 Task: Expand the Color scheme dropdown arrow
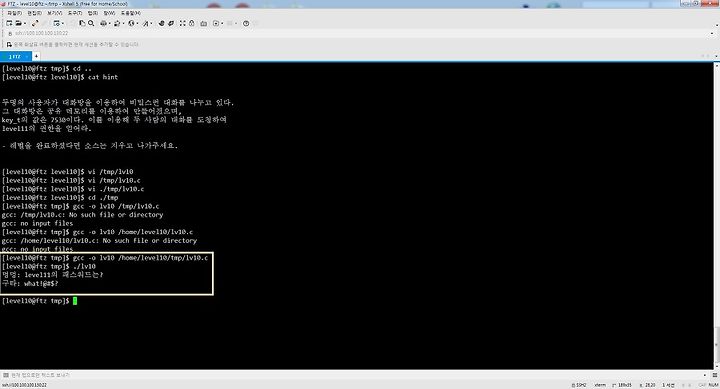[x=123, y=23]
